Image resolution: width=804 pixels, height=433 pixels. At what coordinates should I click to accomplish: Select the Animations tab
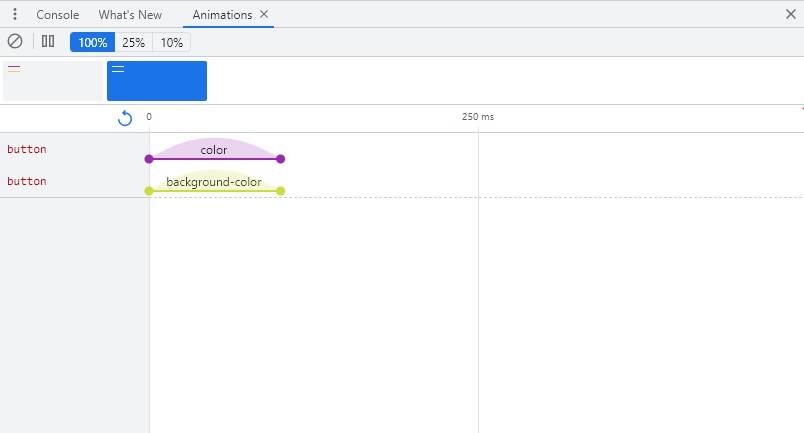222,15
